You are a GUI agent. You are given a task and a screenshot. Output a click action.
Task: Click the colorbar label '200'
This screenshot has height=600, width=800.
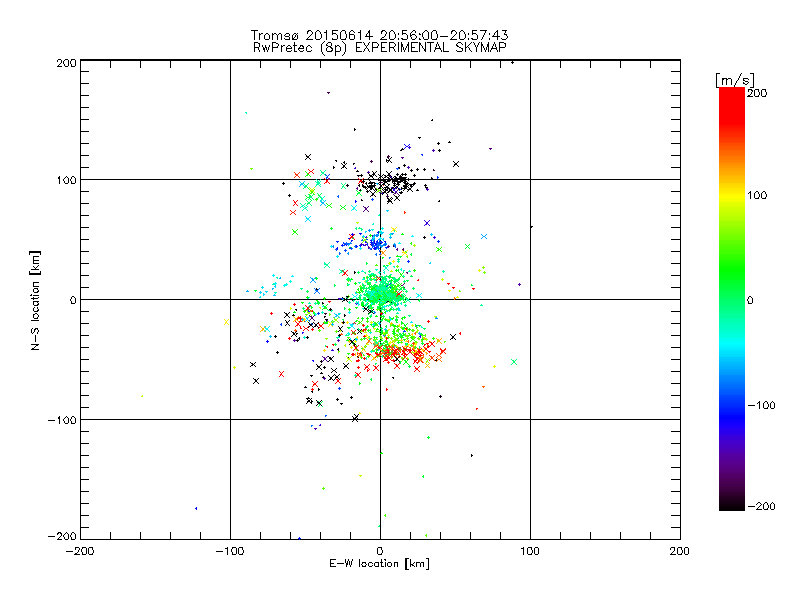tap(757, 93)
